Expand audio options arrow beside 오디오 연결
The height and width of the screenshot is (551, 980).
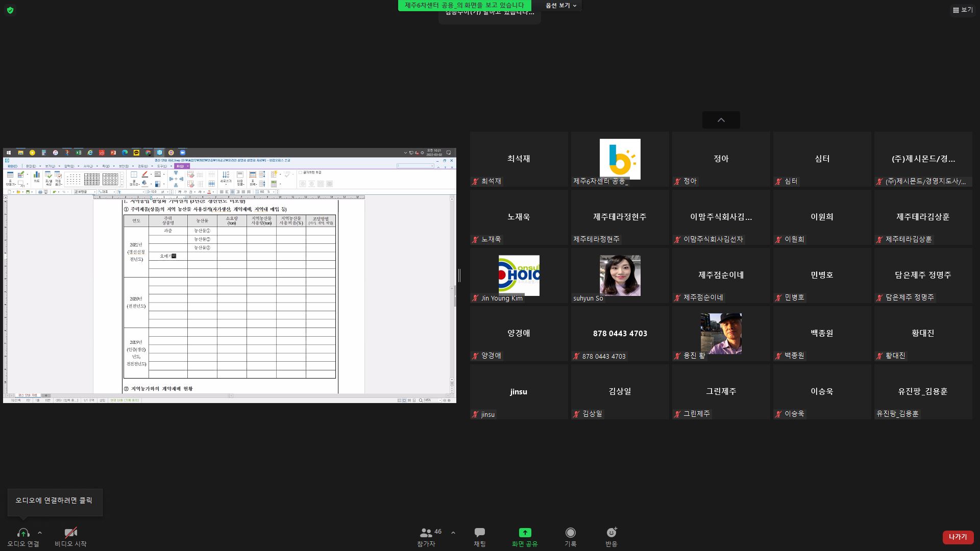point(40,533)
